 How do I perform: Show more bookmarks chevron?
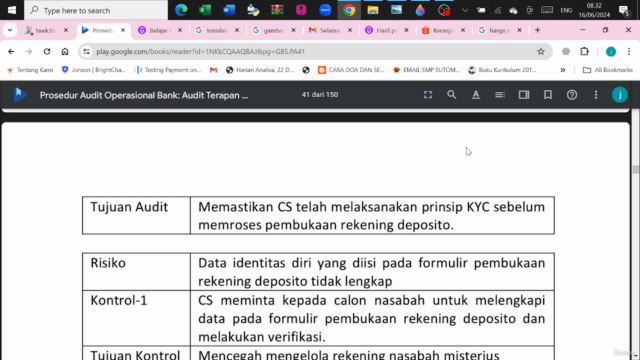(x=562, y=70)
